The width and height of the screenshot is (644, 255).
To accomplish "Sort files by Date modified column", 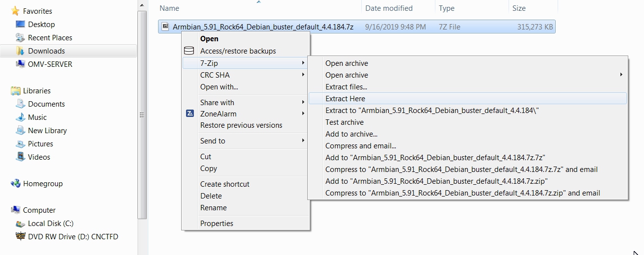I will pyautogui.click(x=389, y=8).
